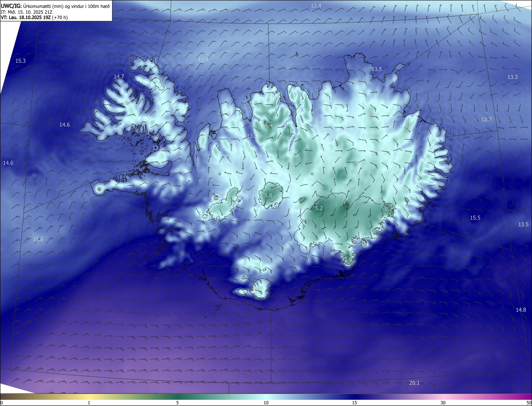The image size is (532, 406).
Task: Click the 11.8 value label
Action: [x=38, y=240]
